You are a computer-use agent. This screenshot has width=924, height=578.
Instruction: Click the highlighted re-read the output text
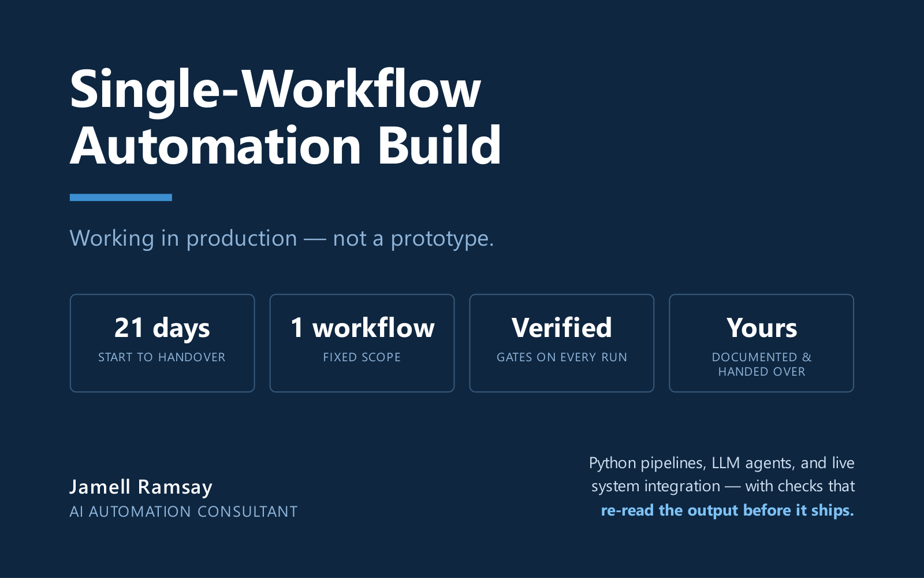[x=728, y=510]
